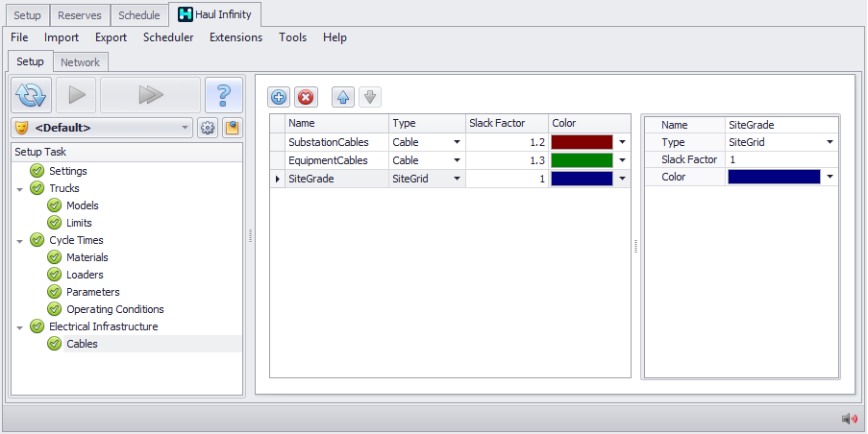This screenshot has width=868, height=434.
Task: Click the speaker icon in the status bar
Action: click(x=849, y=419)
